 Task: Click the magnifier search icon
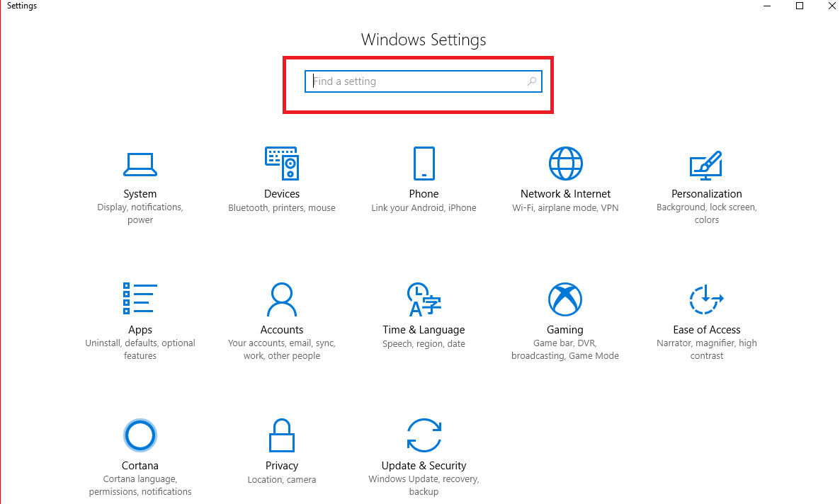(531, 81)
